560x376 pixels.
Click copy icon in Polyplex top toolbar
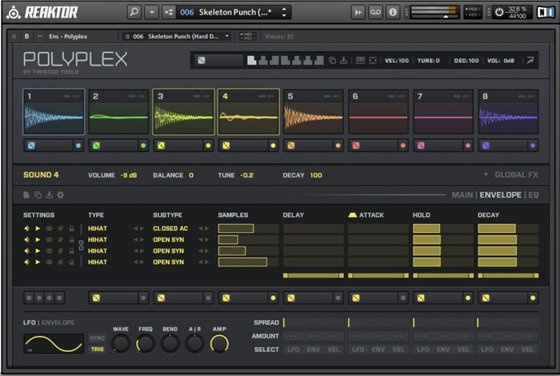click(332, 60)
